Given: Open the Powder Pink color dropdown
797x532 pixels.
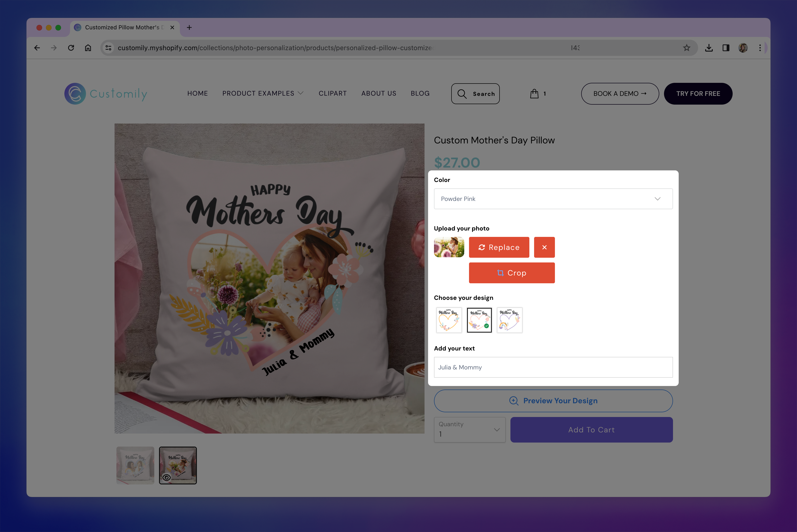Looking at the screenshot, I should point(553,199).
